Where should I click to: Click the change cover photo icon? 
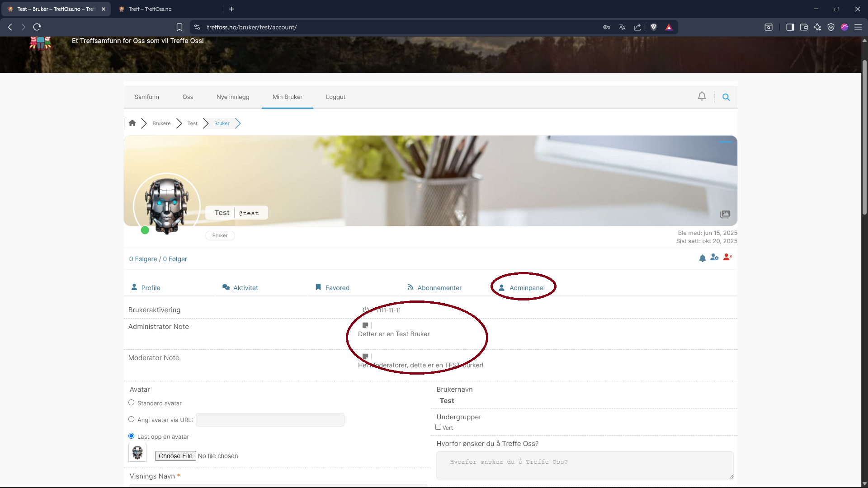(x=725, y=214)
